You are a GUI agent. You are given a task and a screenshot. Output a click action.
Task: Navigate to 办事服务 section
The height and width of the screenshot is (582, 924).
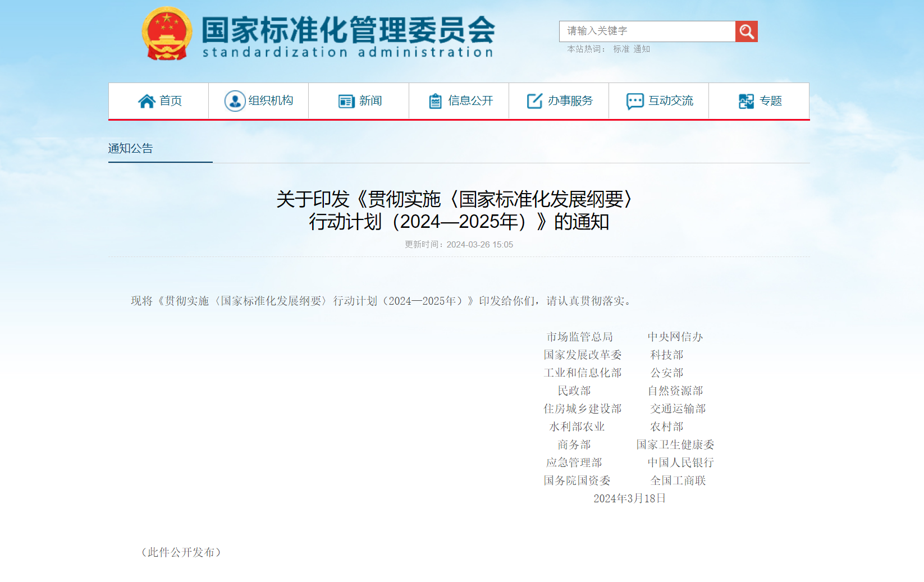570,101
